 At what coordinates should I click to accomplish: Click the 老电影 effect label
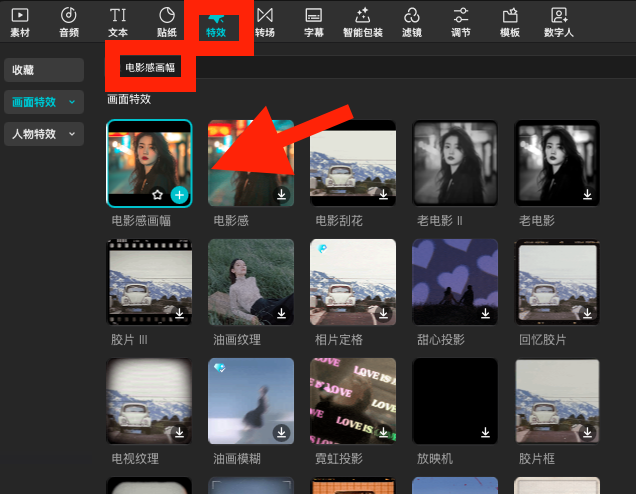tap(537, 221)
